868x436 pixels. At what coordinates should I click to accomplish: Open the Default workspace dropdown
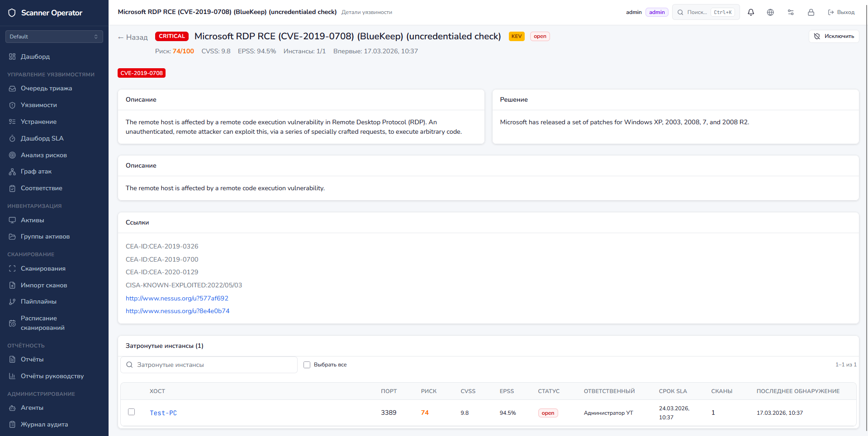(x=54, y=37)
